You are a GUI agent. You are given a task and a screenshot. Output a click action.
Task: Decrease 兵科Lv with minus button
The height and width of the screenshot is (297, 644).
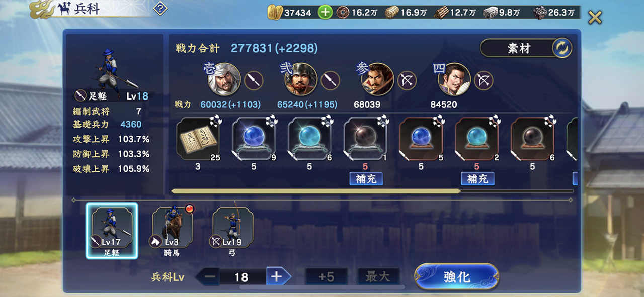(x=209, y=276)
